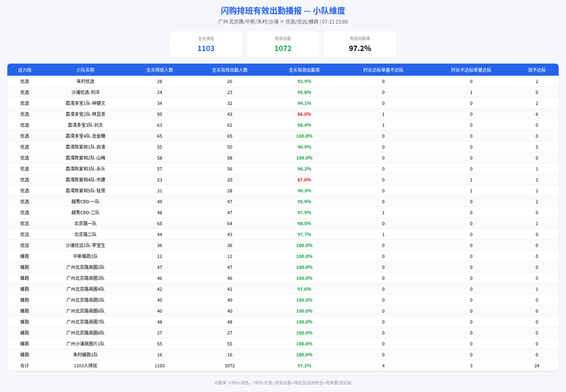566x392 pixels.
Task: Select the 中新蜂跑1队 row name
Action: (x=86, y=256)
